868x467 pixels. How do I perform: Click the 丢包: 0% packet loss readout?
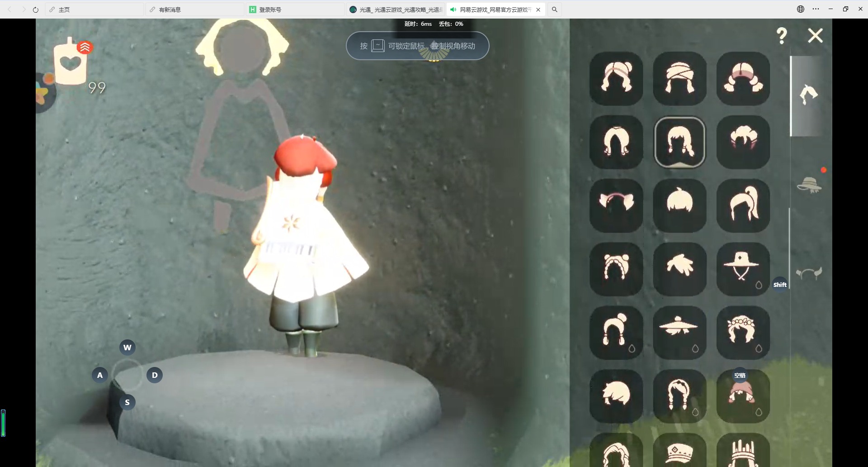pyautogui.click(x=451, y=24)
